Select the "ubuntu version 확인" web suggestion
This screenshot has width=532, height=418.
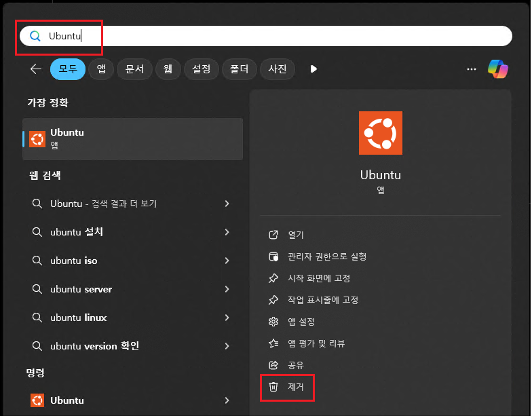coord(133,346)
